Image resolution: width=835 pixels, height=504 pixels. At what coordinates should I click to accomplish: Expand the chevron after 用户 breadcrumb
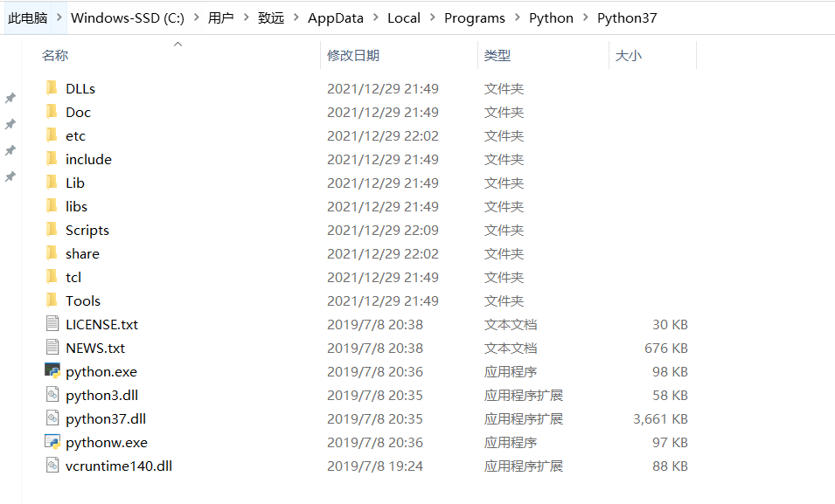[x=246, y=17]
